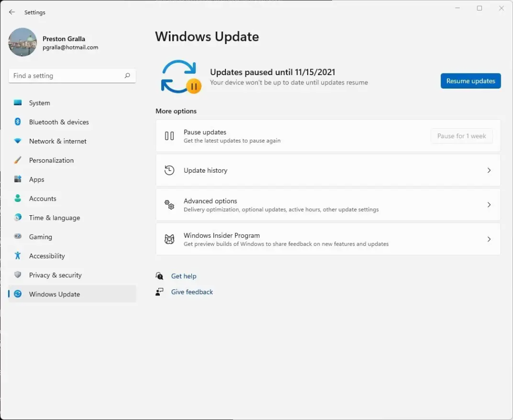Click the Time & language globe icon

coord(18,217)
